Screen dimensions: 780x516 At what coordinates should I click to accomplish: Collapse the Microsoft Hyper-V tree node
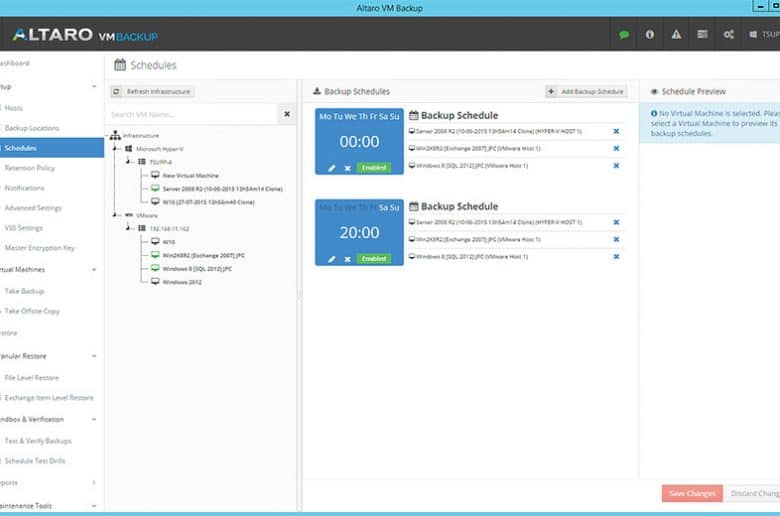point(114,148)
